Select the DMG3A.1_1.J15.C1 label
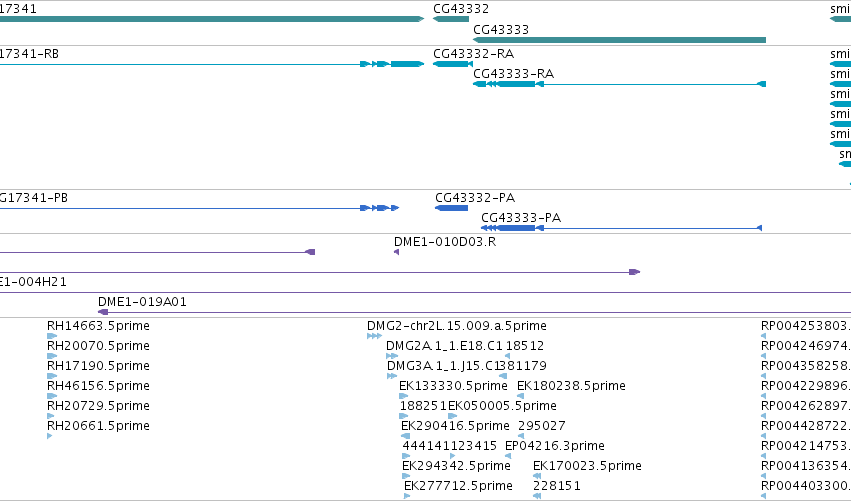 pos(441,366)
